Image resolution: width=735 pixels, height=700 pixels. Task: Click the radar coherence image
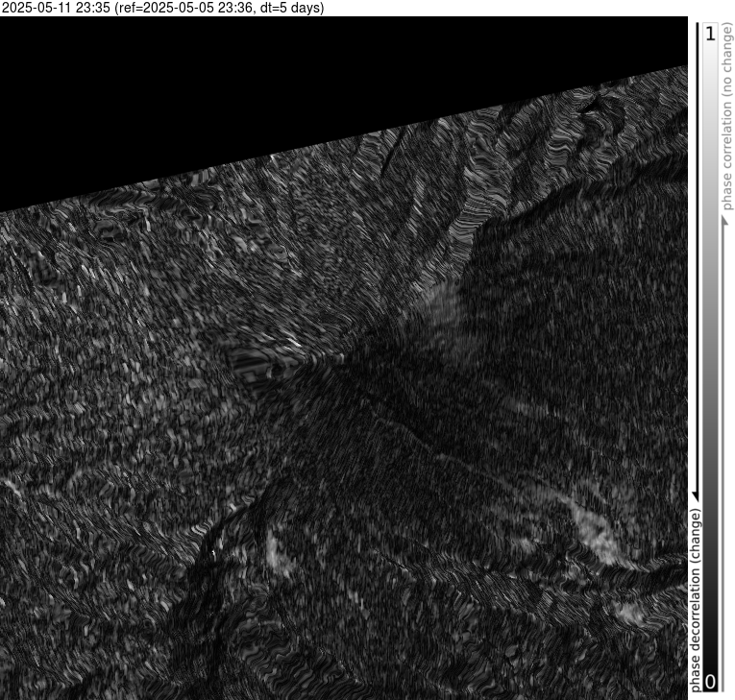[x=344, y=358]
